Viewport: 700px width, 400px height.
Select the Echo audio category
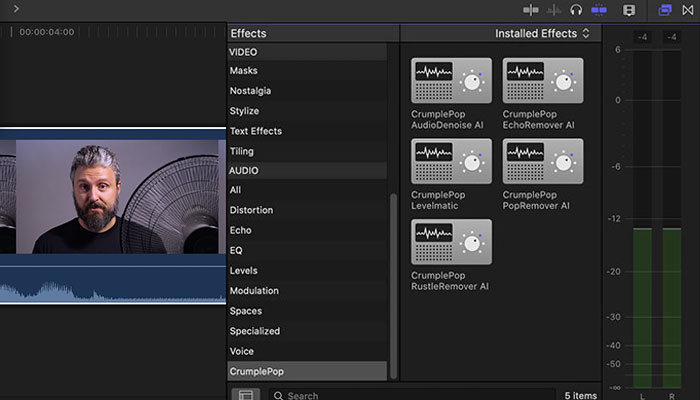[x=307, y=230]
